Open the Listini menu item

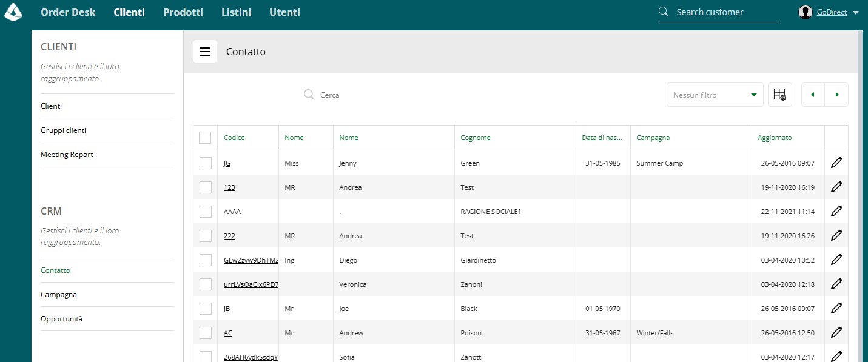click(x=236, y=12)
